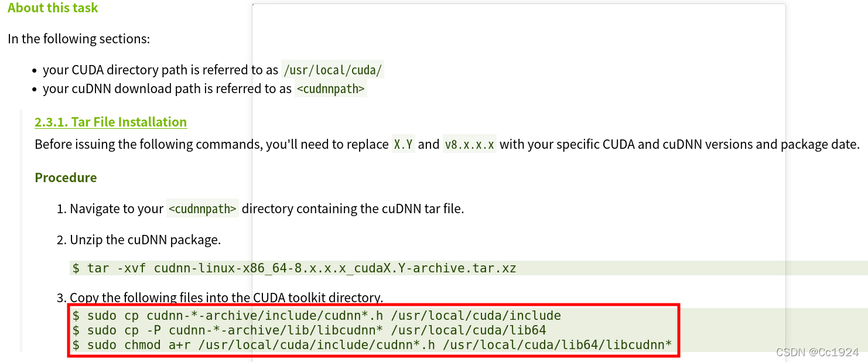868x362 pixels.
Task: Click the 'Procedure' heading
Action: point(66,177)
